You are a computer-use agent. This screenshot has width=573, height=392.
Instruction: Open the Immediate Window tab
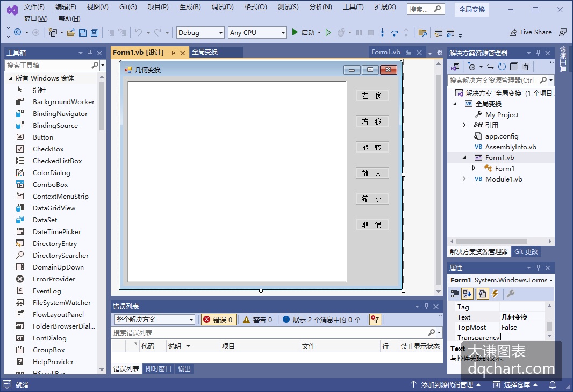158,368
